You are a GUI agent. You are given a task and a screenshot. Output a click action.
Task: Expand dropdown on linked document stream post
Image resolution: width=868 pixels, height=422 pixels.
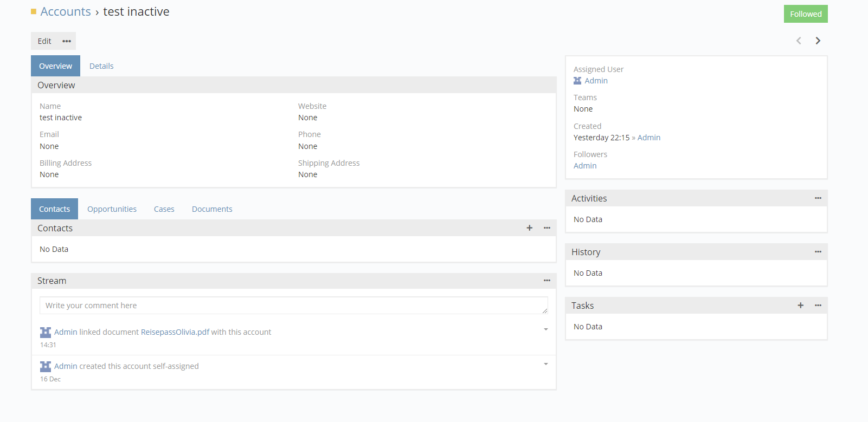coord(546,329)
